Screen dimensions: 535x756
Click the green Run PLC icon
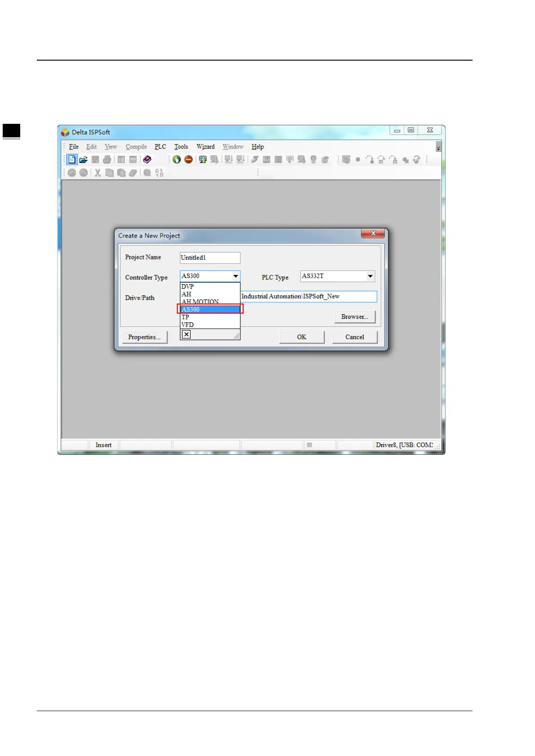(177, 159)
